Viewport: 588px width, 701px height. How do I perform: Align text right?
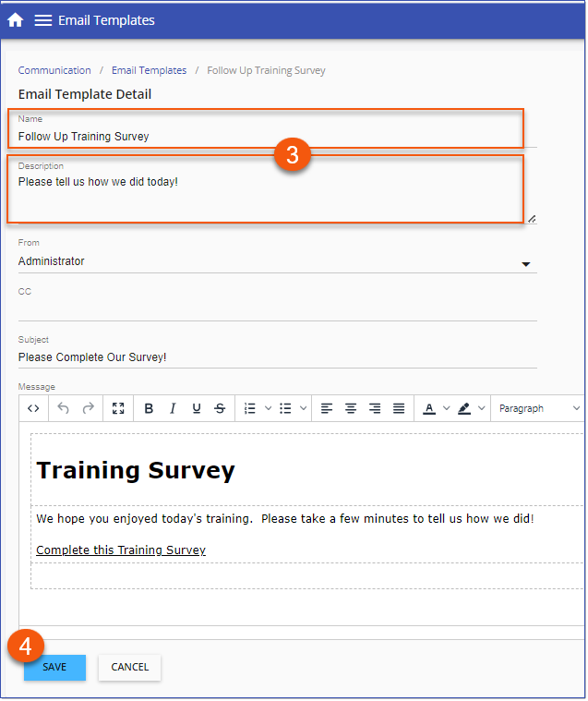click(375, 408)
